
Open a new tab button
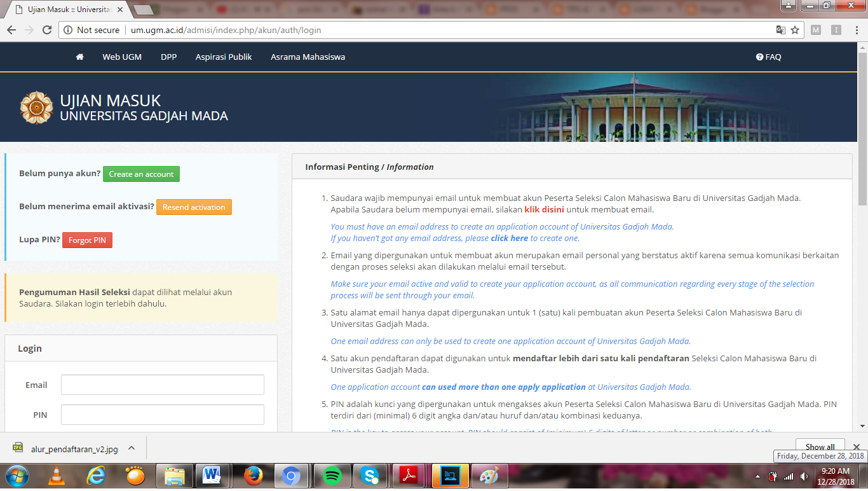coord(144,10)
